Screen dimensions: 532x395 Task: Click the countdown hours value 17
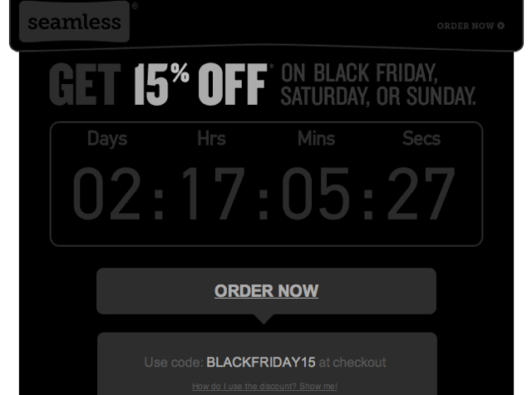coord(213,194)
